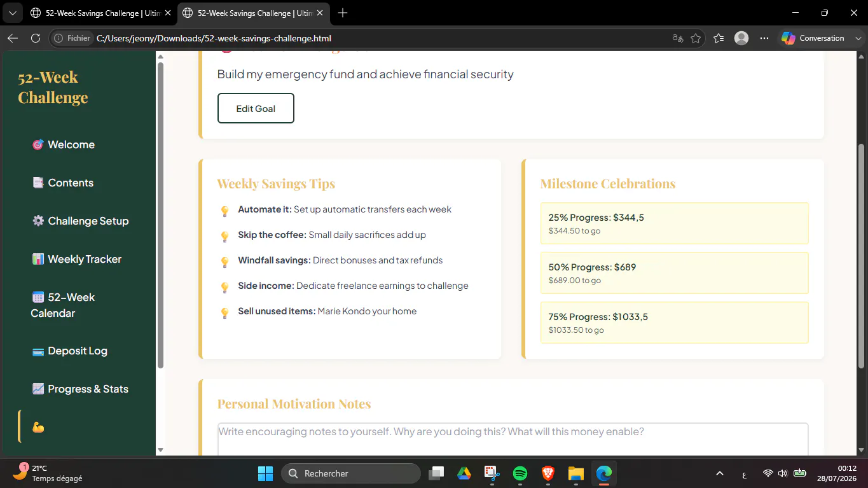Go to Challenge Setup in sidebar
Image resolution: width=868 pixels, height=488 pixels.
pos(80,221)
